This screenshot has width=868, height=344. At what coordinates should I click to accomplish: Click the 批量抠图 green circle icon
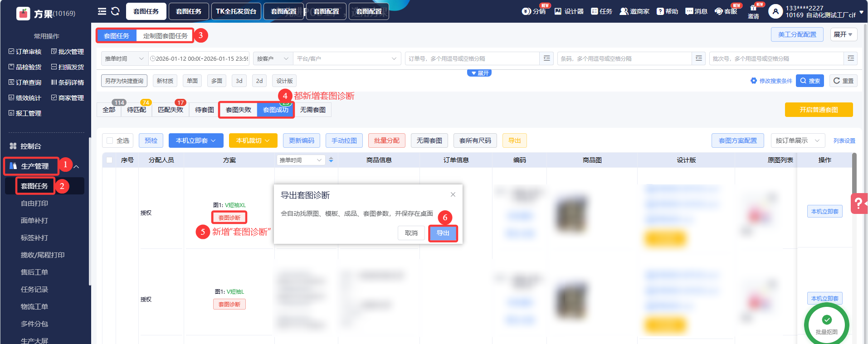click(826, 324)
